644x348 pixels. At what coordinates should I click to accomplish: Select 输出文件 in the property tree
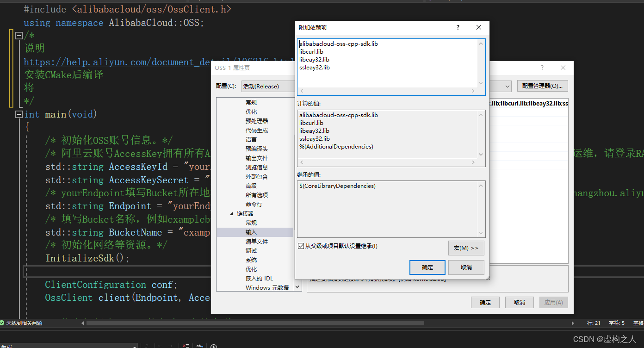pyautogui.click(x=257, y=158)
